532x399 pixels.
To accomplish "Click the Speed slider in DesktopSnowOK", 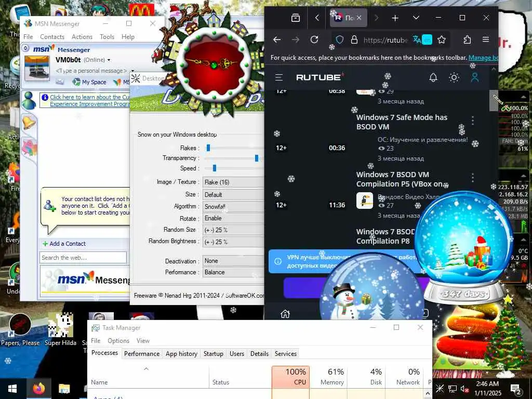I will coord(215,168).
